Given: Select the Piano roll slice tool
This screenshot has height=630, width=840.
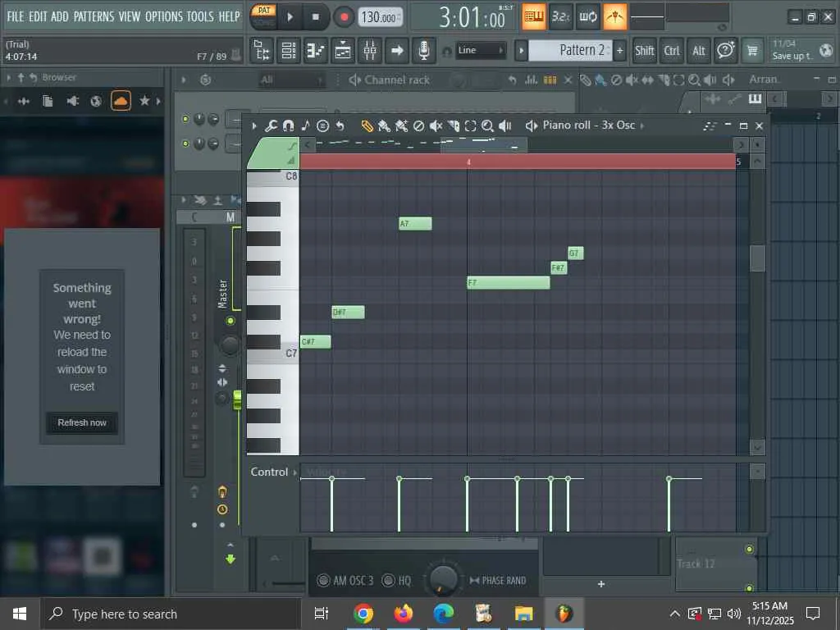Looking at the screenshot, I should pyautogui.click(x=453, y=126).
